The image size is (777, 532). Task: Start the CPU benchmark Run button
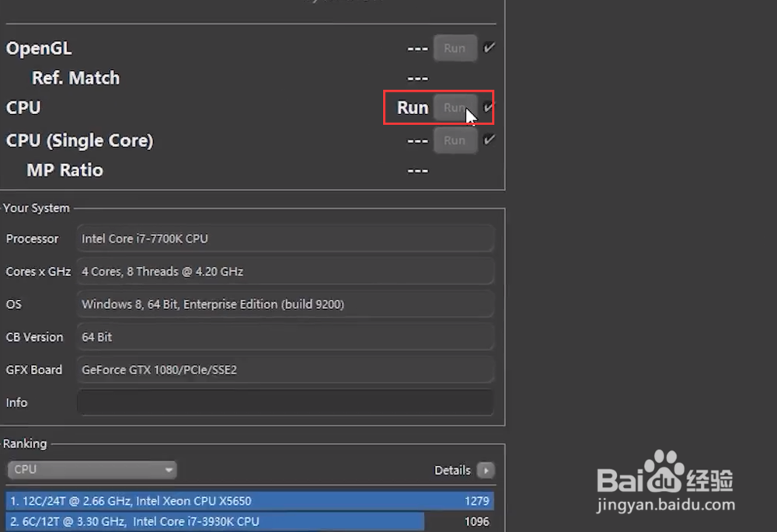(455, 107)
